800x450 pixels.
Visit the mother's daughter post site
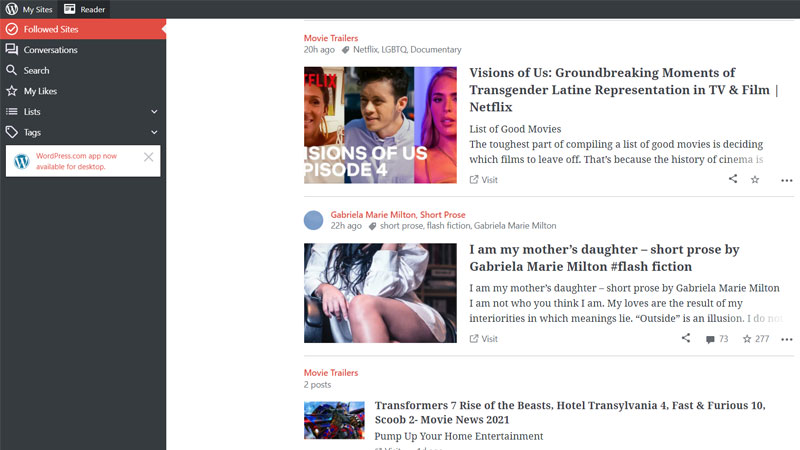(483, 339)
